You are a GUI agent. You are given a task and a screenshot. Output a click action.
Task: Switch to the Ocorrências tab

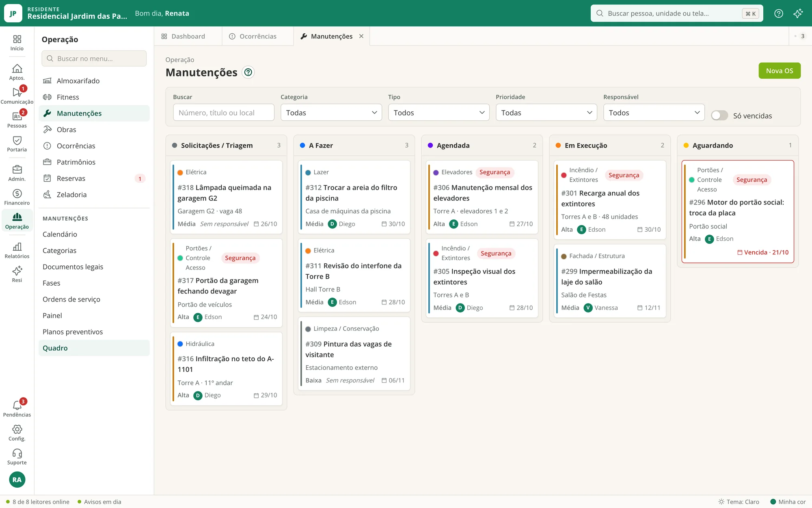point(257,36)
